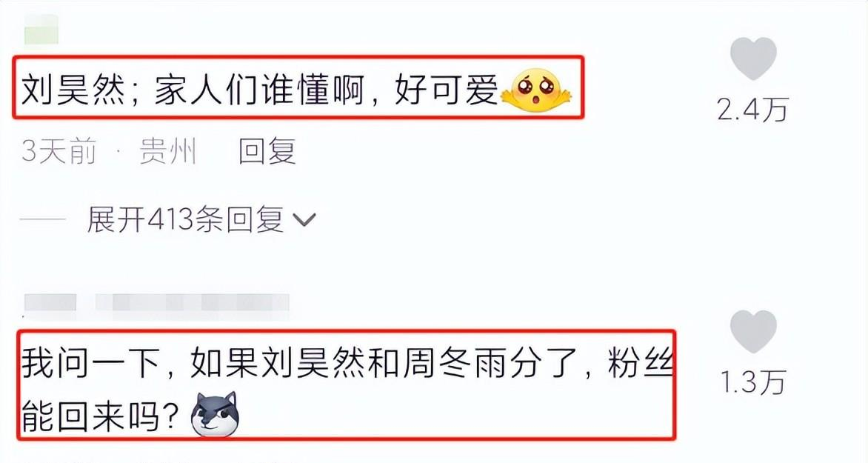Click the blushing hug emoji in first comment
The width and height of the screenshot is (868, 463).
coord(536,91)
